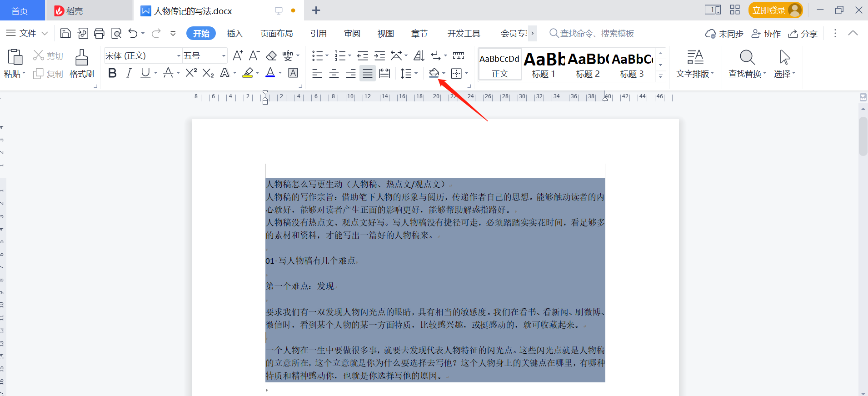Screen dimensions: 868x396
Task: Open the References tab
Action: coord(319,34)
